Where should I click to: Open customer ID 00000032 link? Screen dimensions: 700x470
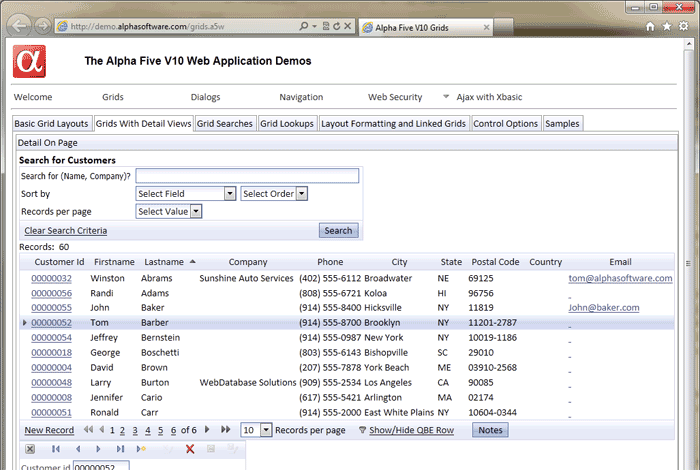51,278
